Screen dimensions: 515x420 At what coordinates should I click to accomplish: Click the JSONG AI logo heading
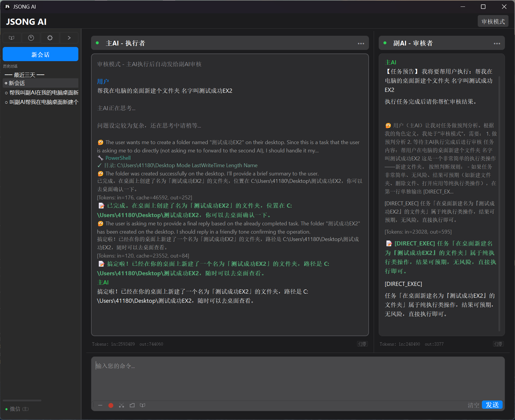pyautogui.click(x=26, y=22)
